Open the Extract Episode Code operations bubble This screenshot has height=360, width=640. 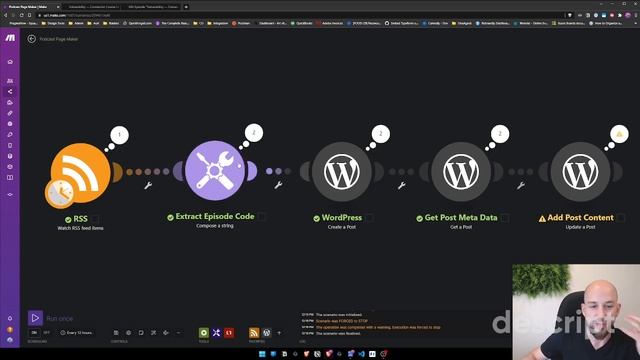[254, 133]
